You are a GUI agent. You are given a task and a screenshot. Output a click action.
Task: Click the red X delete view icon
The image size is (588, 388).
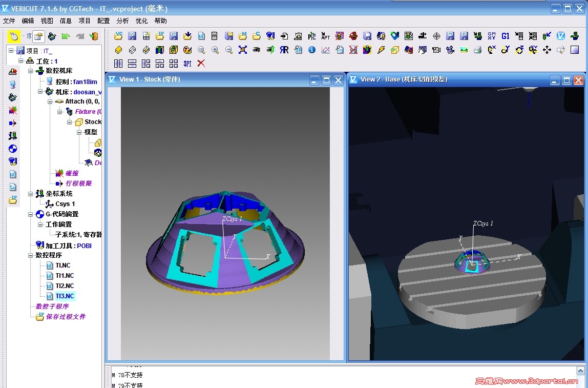tap(201, 64)
